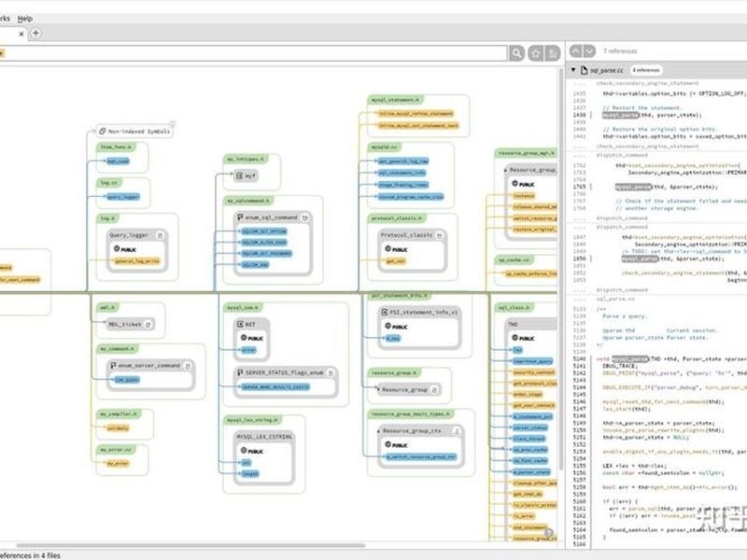Open the mysql_com.h file node label
Image resolution: width=747 pixels, height=560 pixels.
coord(243,308)
